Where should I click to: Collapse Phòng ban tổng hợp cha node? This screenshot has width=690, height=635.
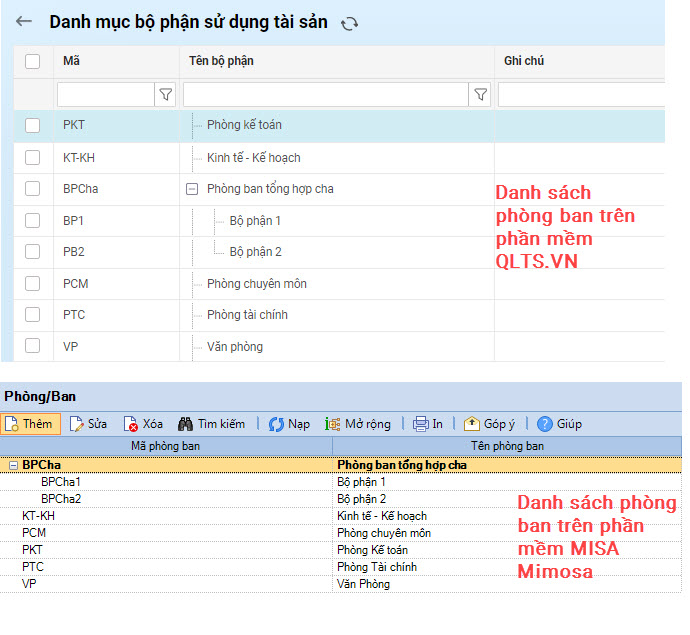point(192,188)
